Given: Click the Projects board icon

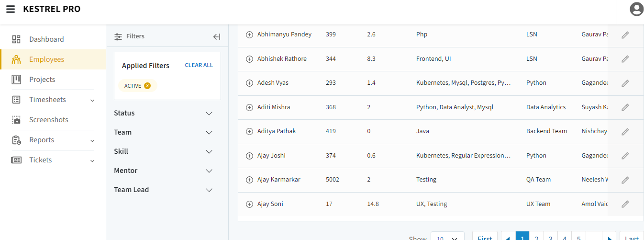Looking at the screenshot, I should click(x=16, y=80).
